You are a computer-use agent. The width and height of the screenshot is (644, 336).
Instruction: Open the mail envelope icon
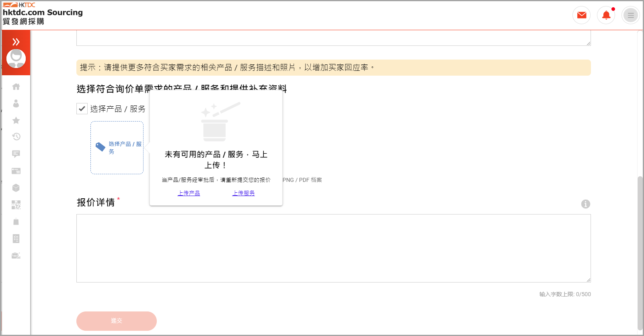(x=582, y=15)
